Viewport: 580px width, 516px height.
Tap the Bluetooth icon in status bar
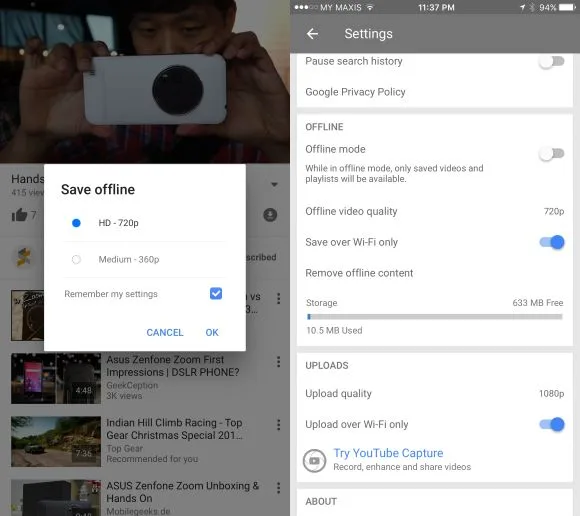(x=532, y=7)
